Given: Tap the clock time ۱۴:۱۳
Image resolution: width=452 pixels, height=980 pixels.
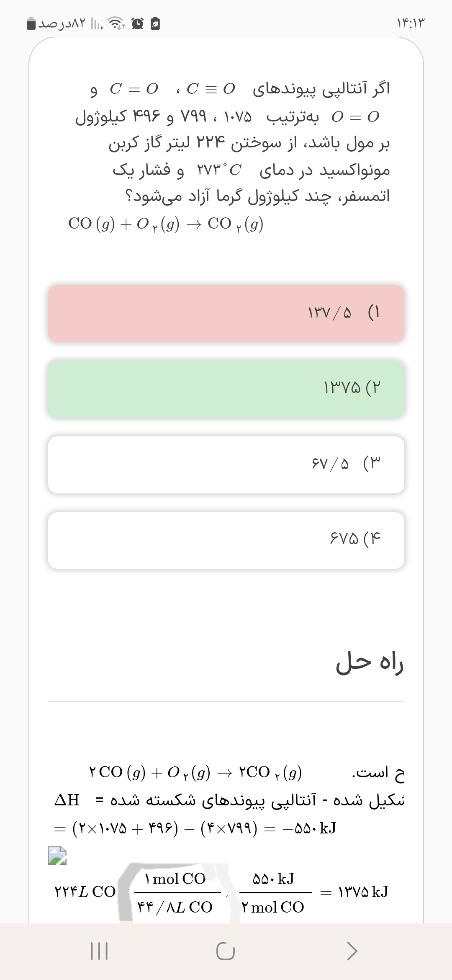Looking at the screenshot, I should [x=411, y=23].
